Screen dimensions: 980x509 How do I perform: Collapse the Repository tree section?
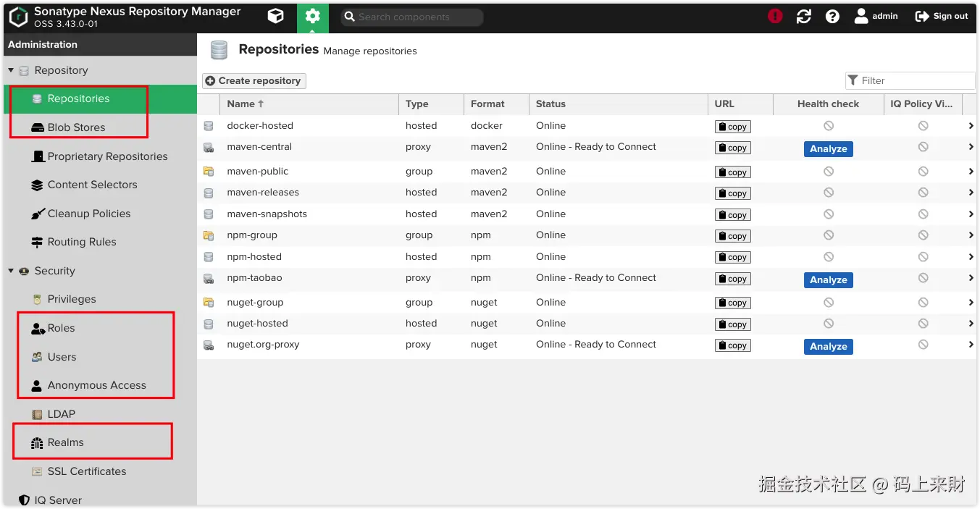pyautogui.click(x=11, y=70)
